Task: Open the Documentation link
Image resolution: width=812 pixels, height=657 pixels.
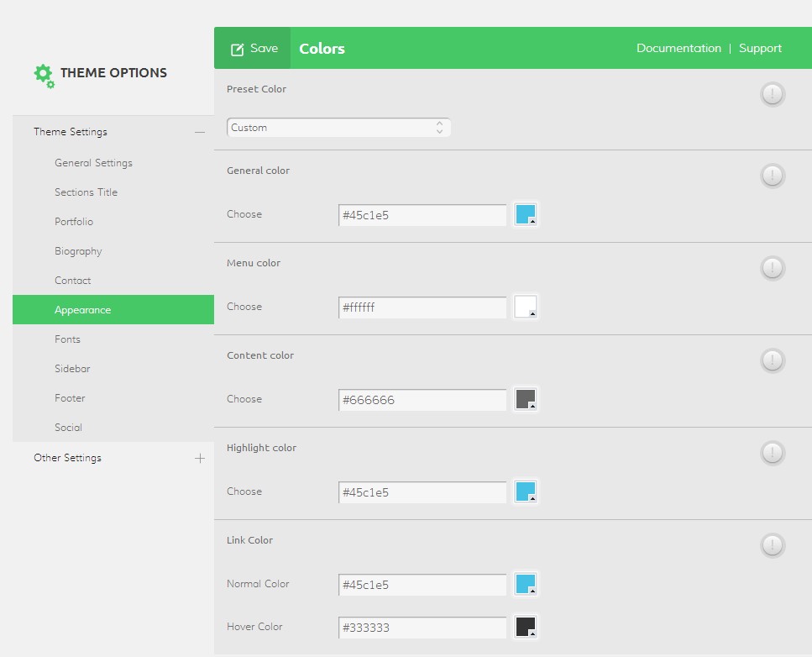Action: (678, 48)
